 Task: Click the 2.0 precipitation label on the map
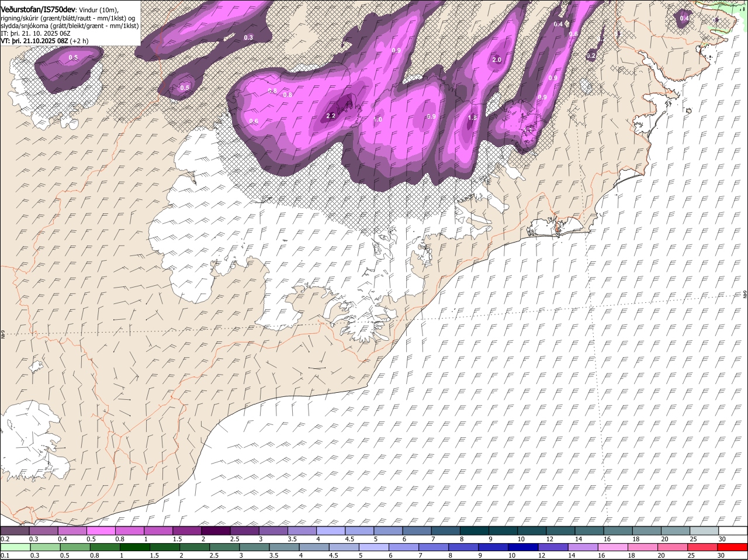pyautogui.click(x=497, y=60)
